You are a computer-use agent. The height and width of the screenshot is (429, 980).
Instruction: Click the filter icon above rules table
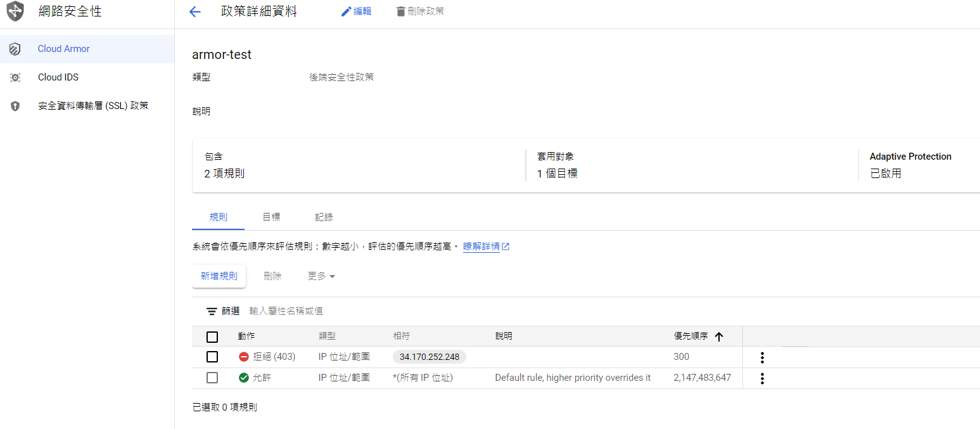click(x=212, y=311)
